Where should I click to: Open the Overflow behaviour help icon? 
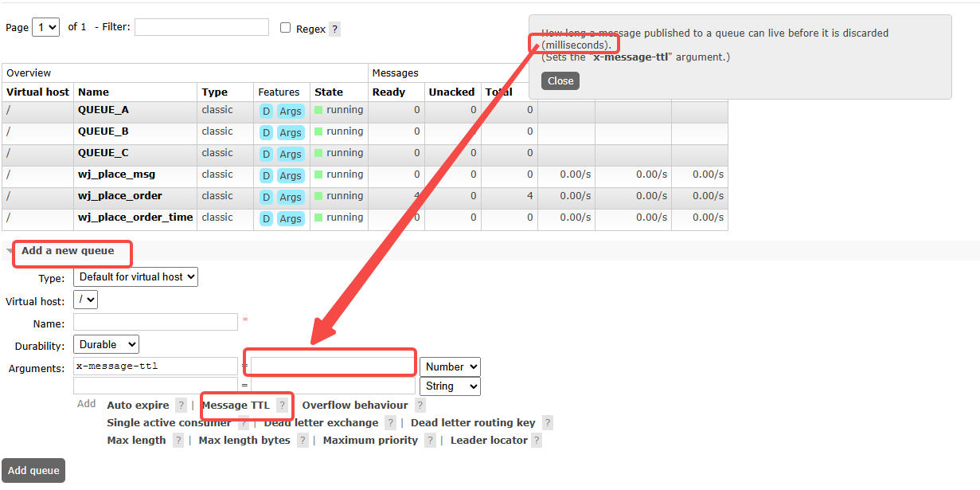click(x=420, y=406)
